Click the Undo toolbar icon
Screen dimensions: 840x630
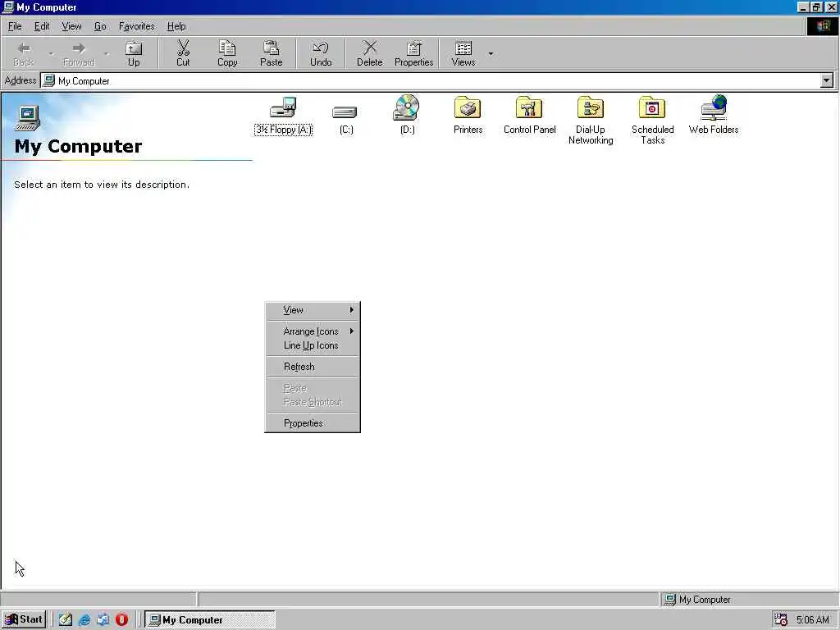point(321,48)
